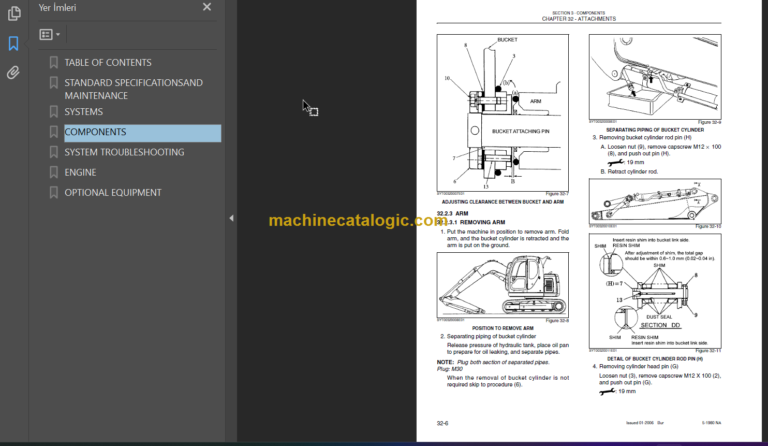The height and width of the screenshot is (446, 768).
Task: Open the attachments paperclip panel
Action: [x=13, y=72]
